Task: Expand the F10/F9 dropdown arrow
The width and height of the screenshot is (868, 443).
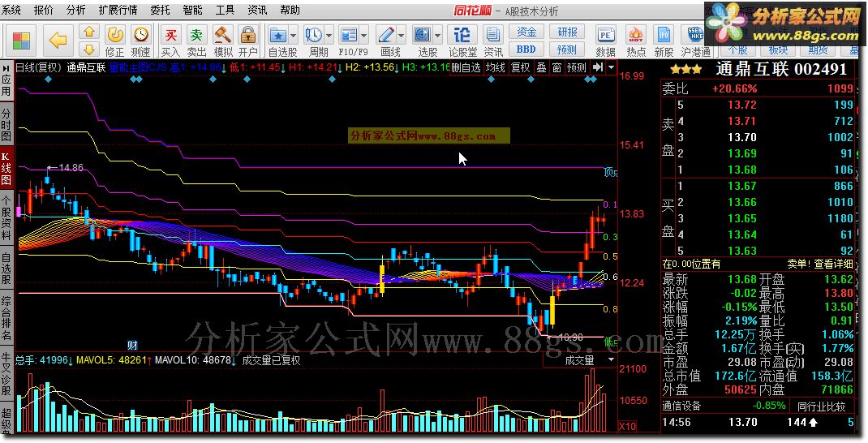Action: 363,36
